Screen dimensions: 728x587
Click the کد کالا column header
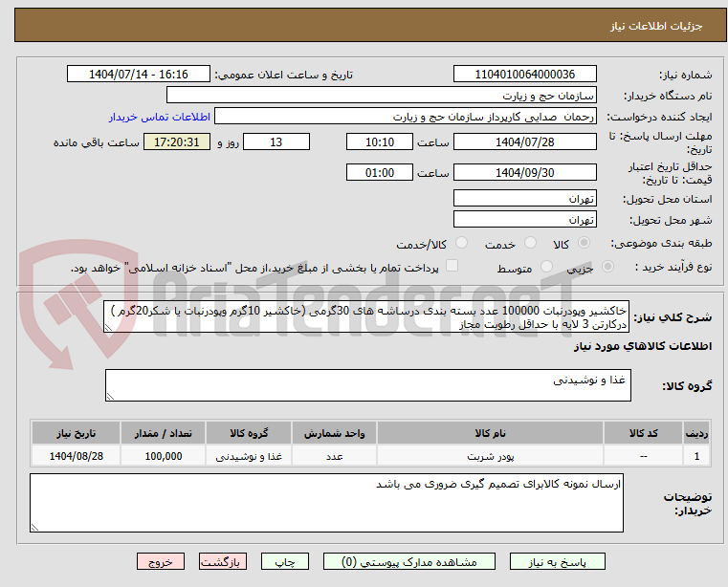click(x=643, y=433)
